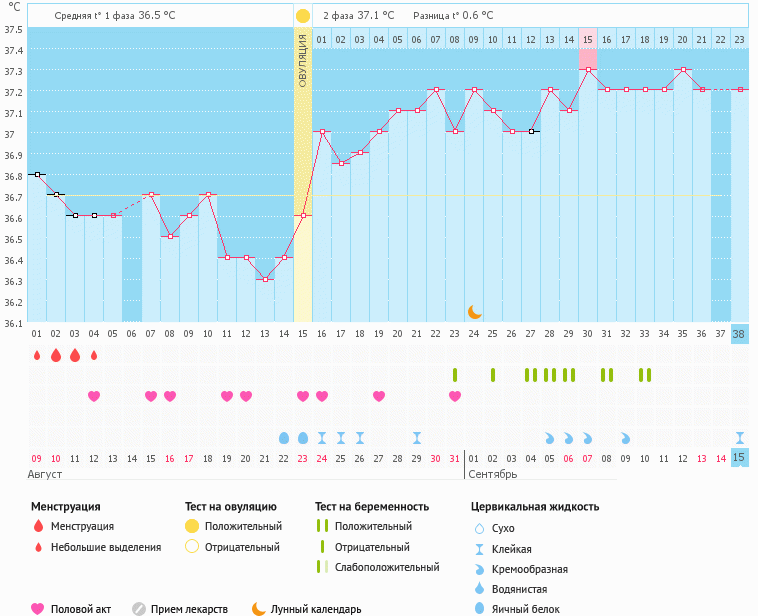Click the Слабоположительный legend label

tap(387, 567)
